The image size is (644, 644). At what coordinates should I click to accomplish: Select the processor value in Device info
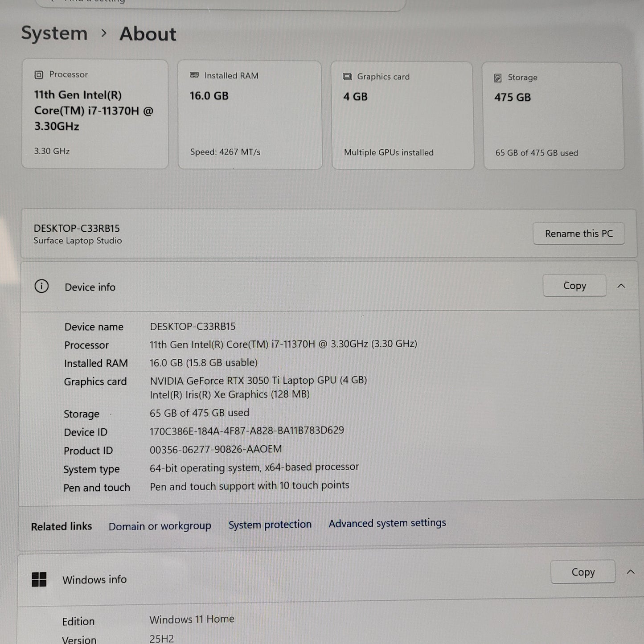(283, 344)
